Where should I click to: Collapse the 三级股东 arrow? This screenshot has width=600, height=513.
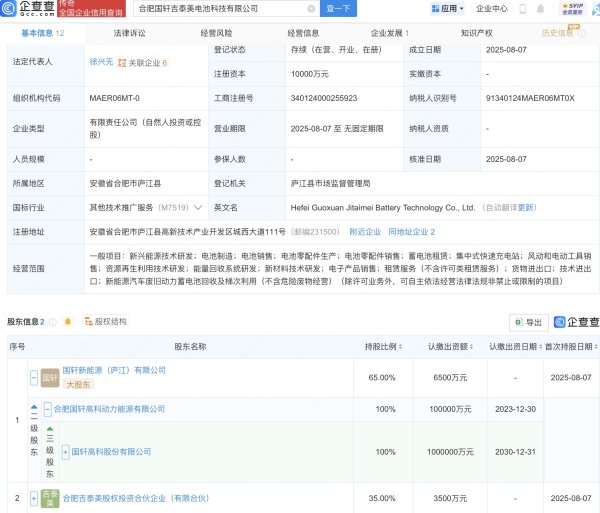coord(50,428)
